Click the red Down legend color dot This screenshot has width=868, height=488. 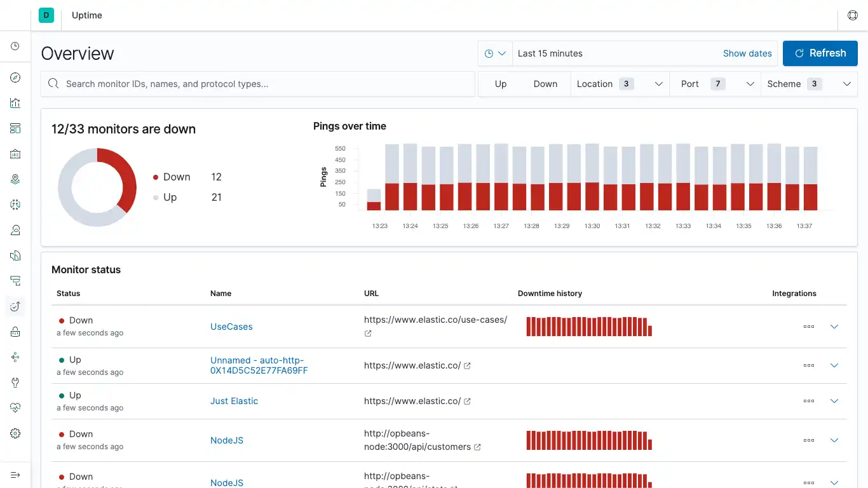click(x=156, y=177)
